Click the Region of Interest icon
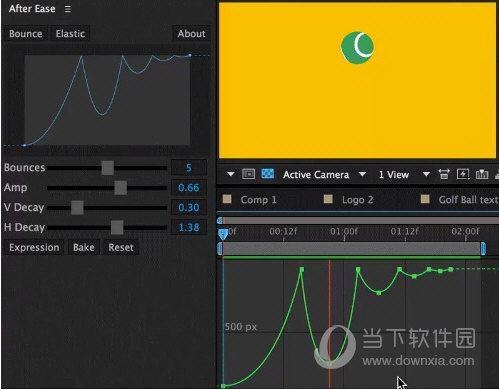 (x=248, y=174)
